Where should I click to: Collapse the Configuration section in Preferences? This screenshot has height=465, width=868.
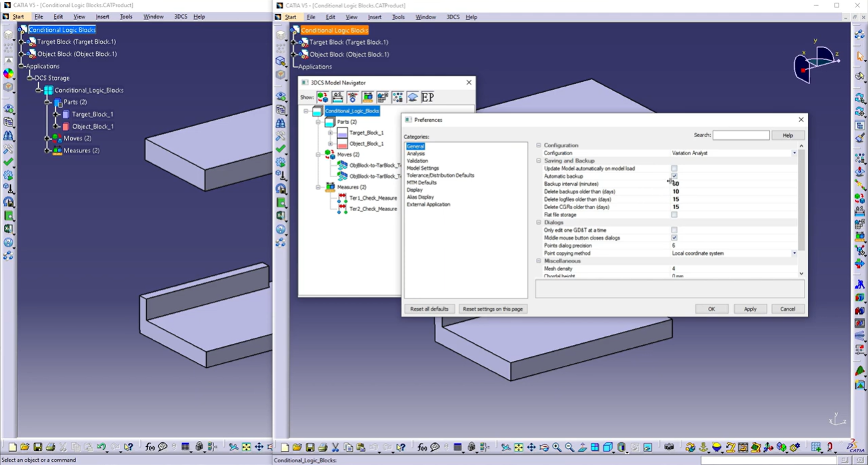[x=539, y=145]
